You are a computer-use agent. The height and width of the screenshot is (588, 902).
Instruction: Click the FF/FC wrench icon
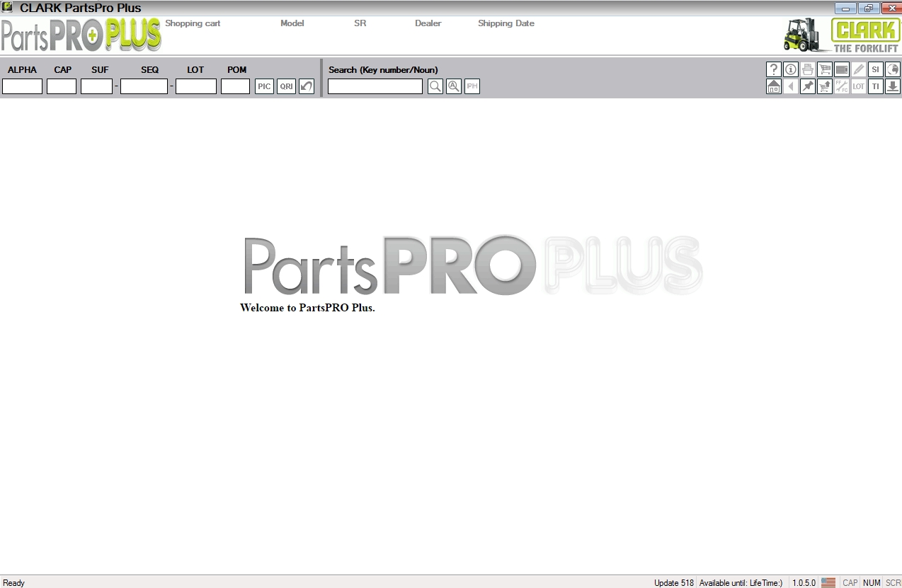842,86
